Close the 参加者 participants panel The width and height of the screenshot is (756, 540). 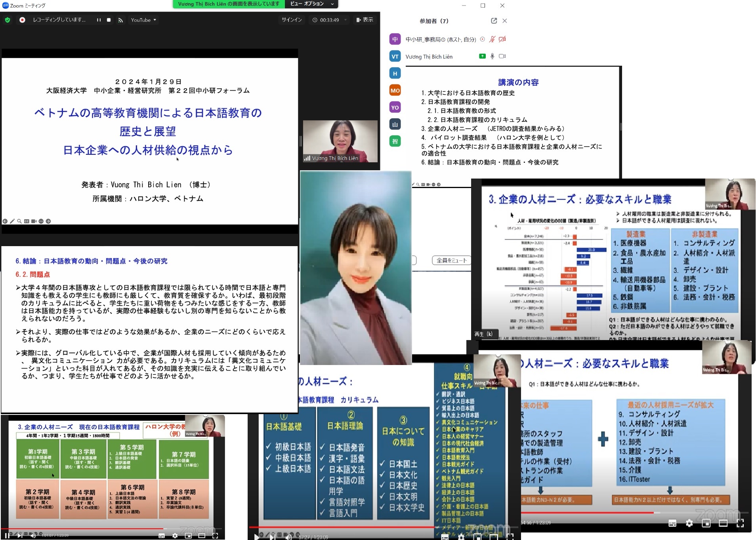pos(504,21)
